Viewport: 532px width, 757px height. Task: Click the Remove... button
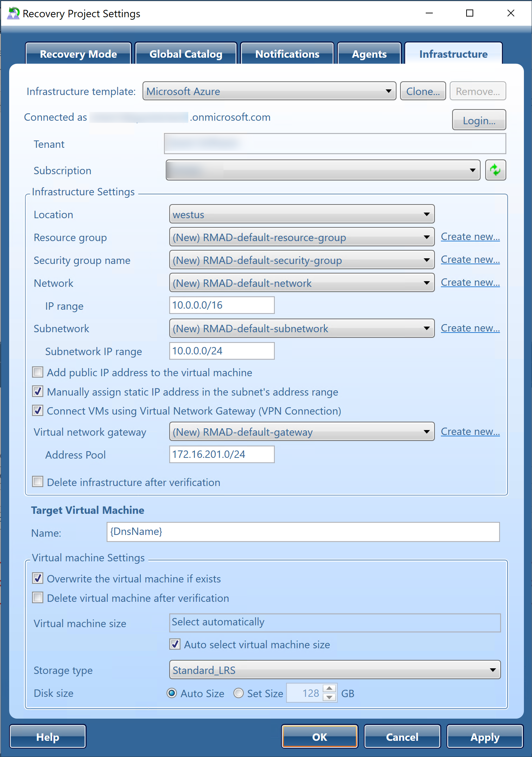coord(478,91)
